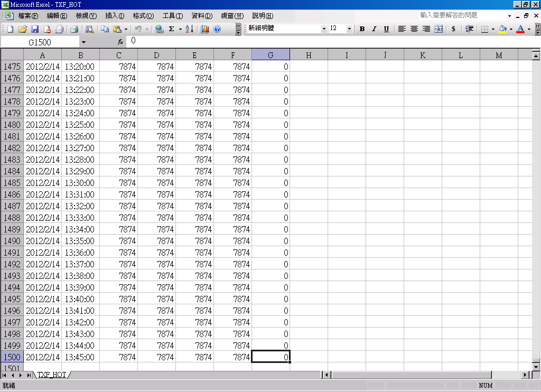Expand the AutoSum functions dropdown arrow
The height and width of the screenshot is (392, 541).
click(x=180, y=30)
